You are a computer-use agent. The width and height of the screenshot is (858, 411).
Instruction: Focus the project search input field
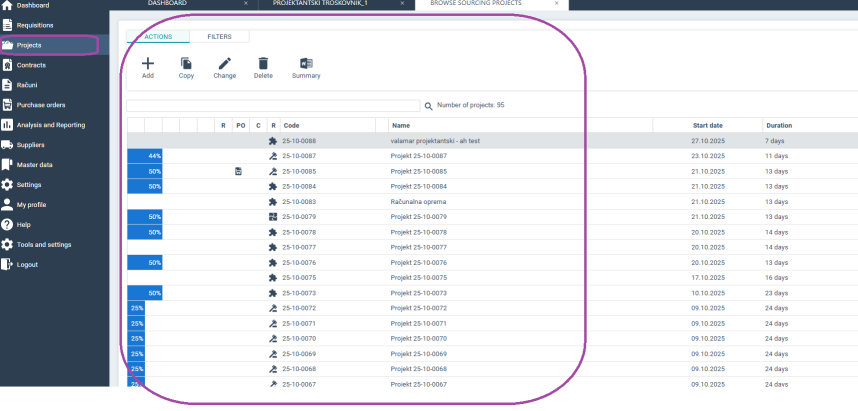[273, 105]
